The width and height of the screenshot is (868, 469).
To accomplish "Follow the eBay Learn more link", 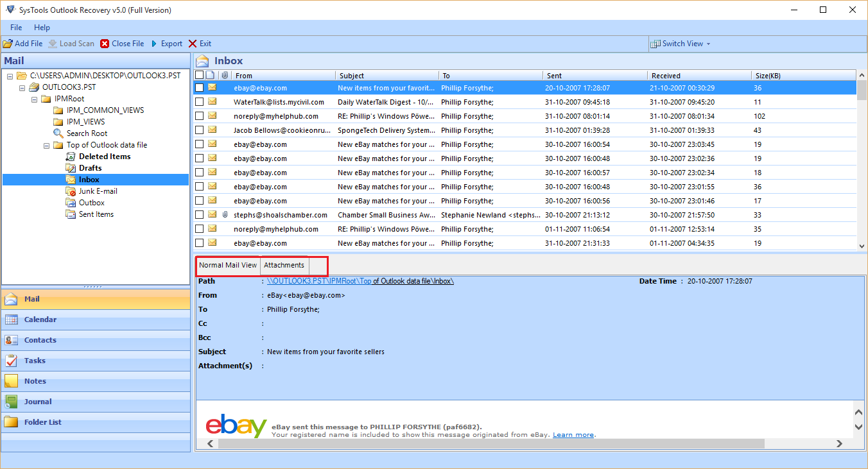I will 573,434.
